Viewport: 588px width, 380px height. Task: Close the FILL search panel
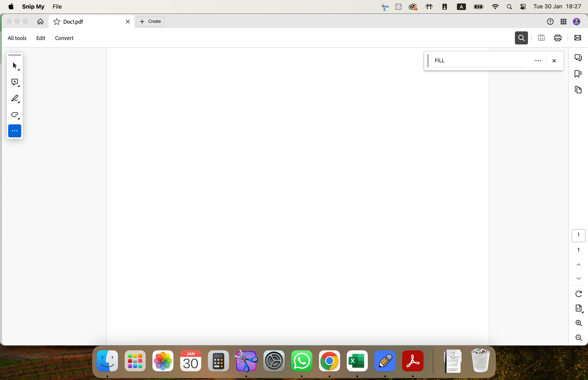pos(554,61)
